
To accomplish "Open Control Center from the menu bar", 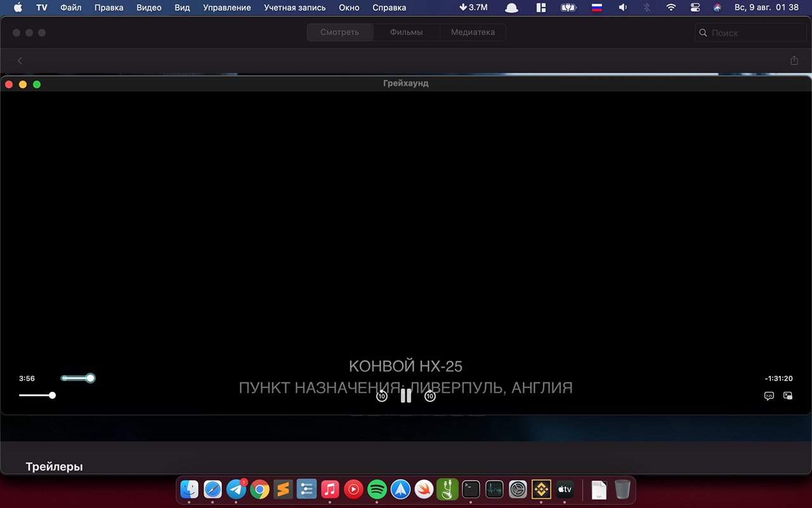I will pyautogui.click(x=695, y=8).
